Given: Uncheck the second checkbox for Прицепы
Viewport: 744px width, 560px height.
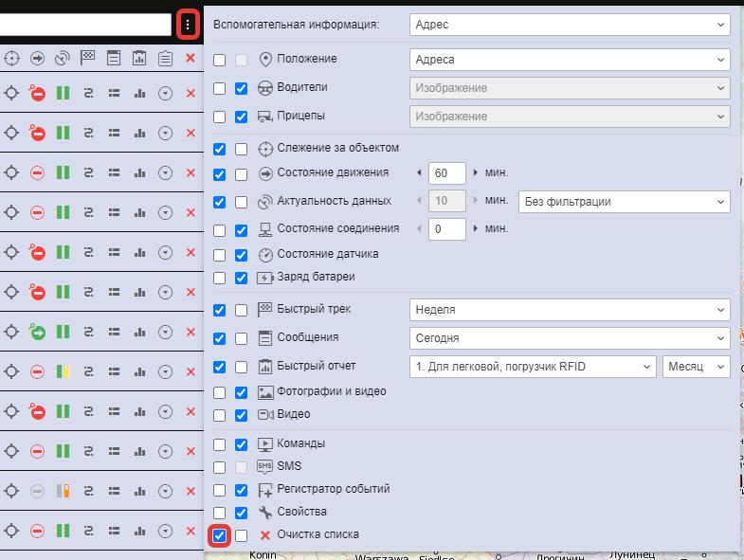Looking at the screenshot, I should pos(241,117).
